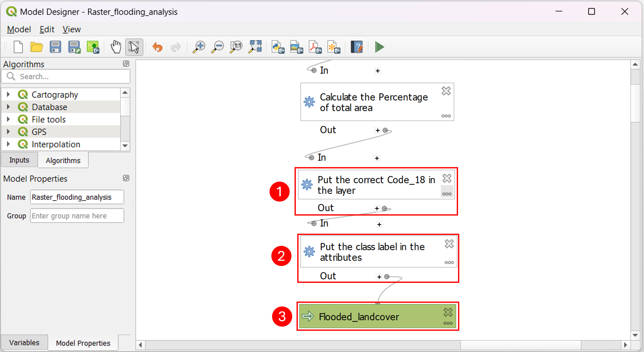644x352 pixels.
Task: Expand the Cartography algorithm group
Action: [8, 95]
